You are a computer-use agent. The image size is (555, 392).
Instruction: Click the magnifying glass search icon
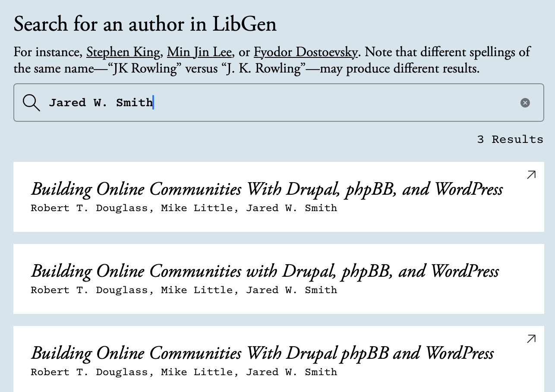coord(31,103)
